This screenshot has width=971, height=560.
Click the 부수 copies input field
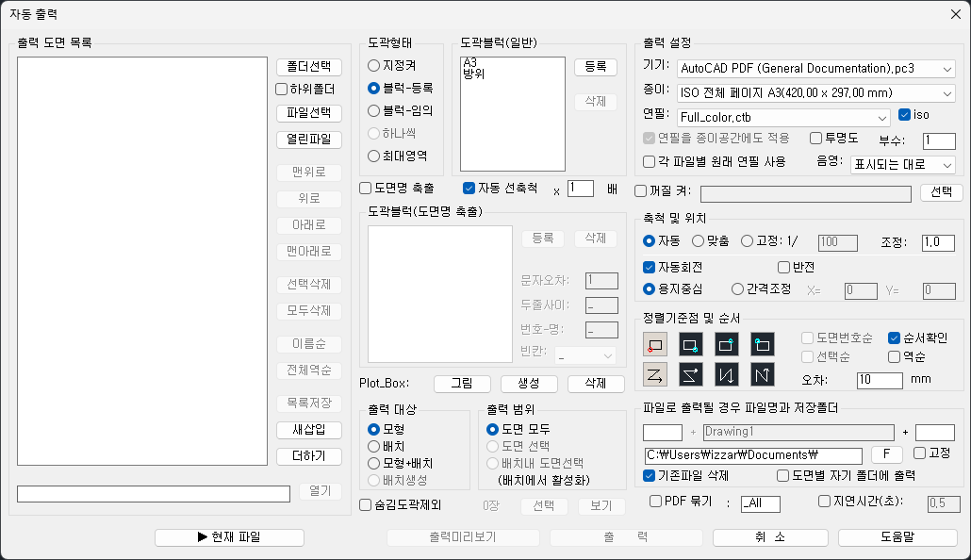939,140
